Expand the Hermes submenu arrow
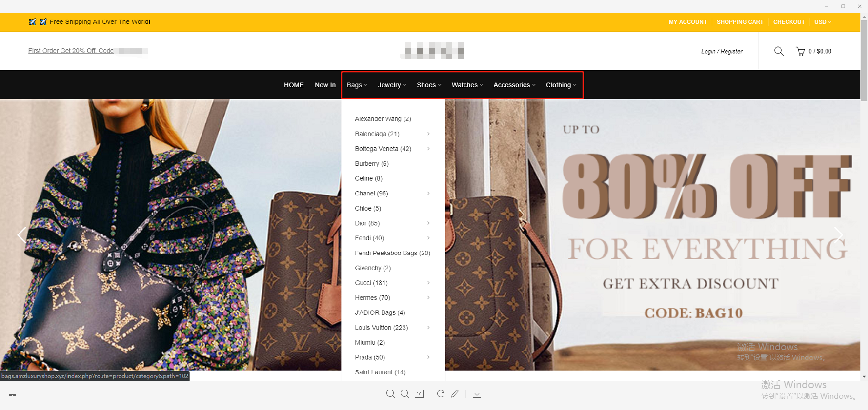 428,298
